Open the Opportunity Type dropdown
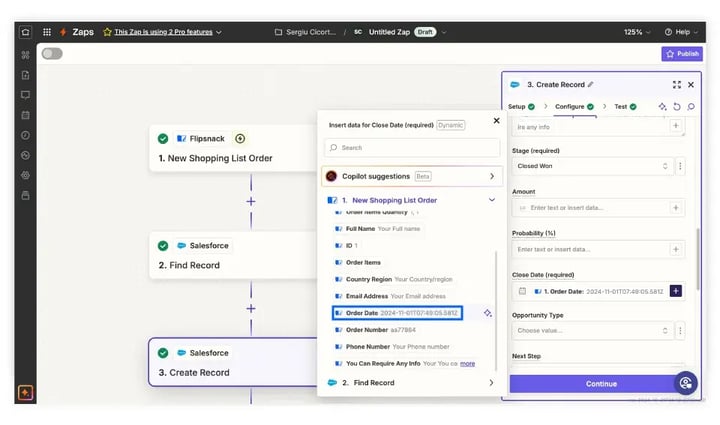This screenshot has height=425, width=720. 592,330
